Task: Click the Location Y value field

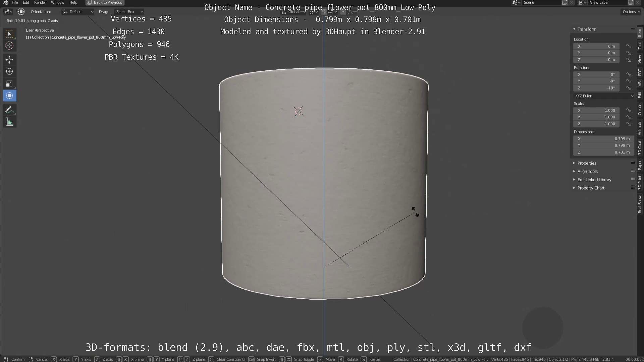Action: (x=596, y=53)
